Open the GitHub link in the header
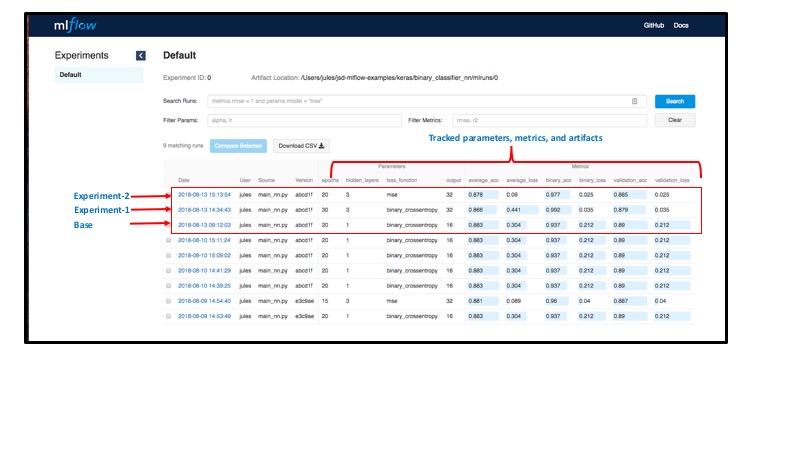Viewport: 800px width, 450px height. (654, 25)
